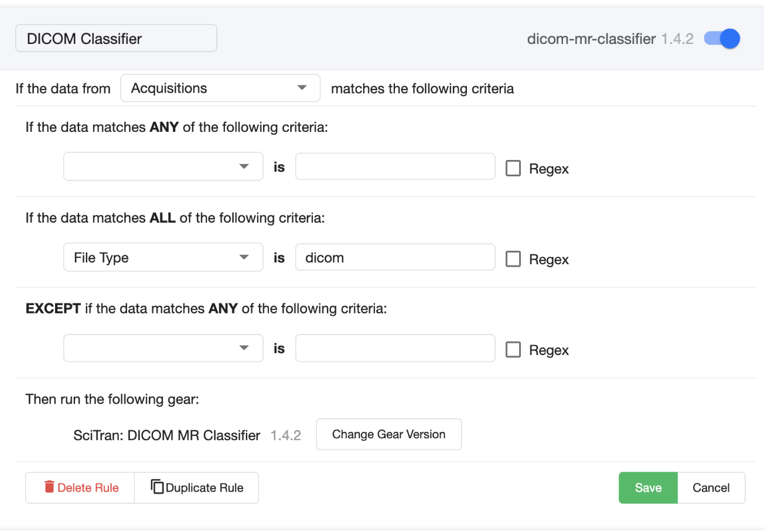Click the dicom-mr-classifier label in header
This screenshot has height=532, width=764.
(591, 39)
